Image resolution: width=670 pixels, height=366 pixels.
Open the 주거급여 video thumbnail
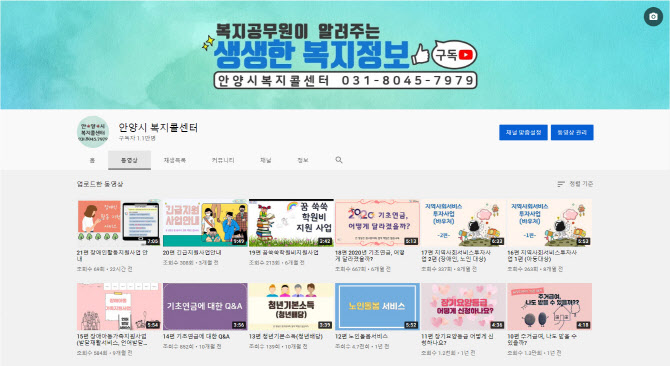[x=550, y=306]
